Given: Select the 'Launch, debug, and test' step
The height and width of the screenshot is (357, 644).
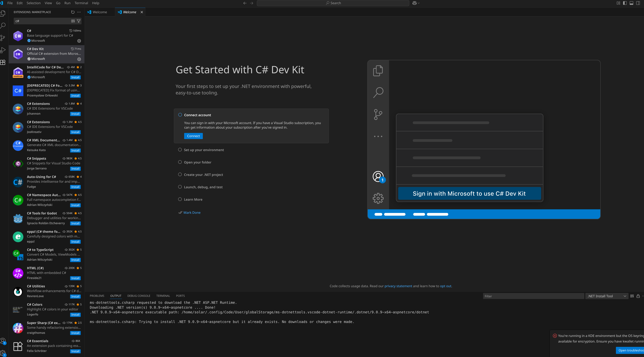Looking at the screenshot, I should 203,187.
